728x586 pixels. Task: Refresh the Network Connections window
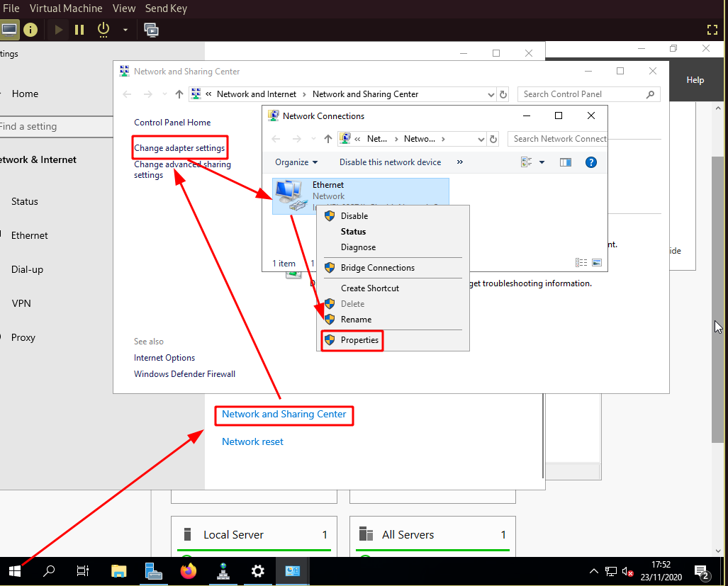[493, 139]
